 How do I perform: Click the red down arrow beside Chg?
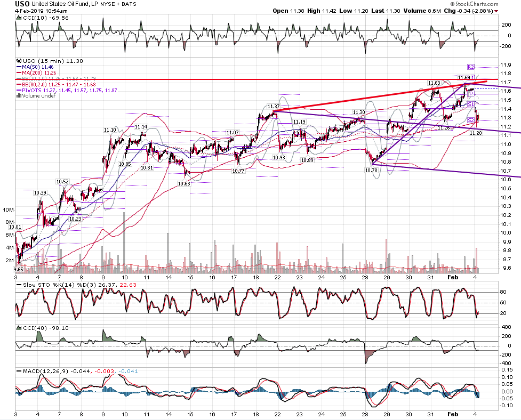point(496,11)
